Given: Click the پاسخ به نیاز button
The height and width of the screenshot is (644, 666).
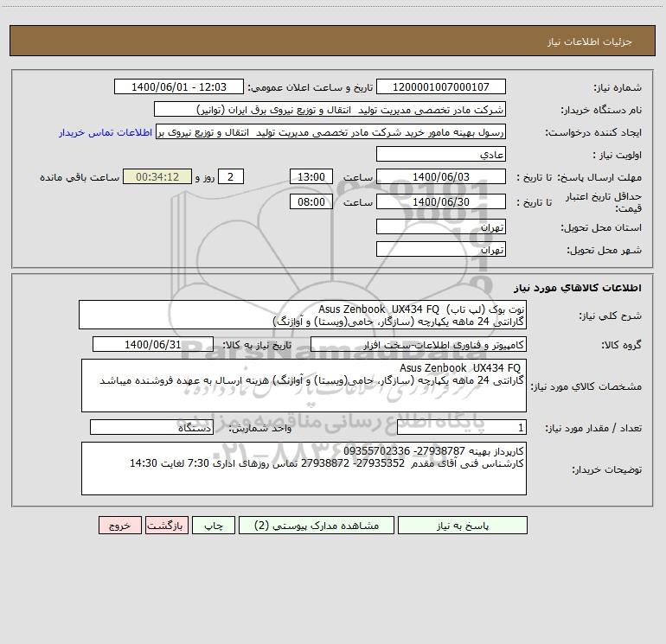Looking at the screenshot, I should 463,526.
